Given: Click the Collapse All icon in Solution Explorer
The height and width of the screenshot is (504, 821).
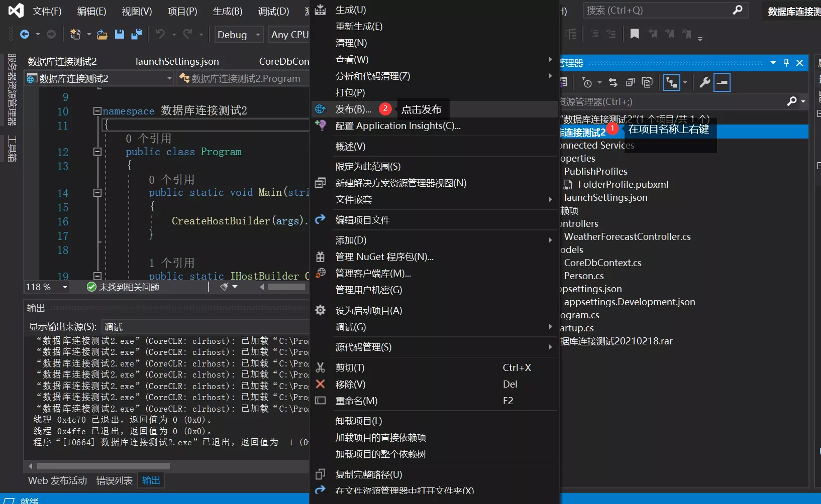Looking at the screenshot, I should click(630, 82).
